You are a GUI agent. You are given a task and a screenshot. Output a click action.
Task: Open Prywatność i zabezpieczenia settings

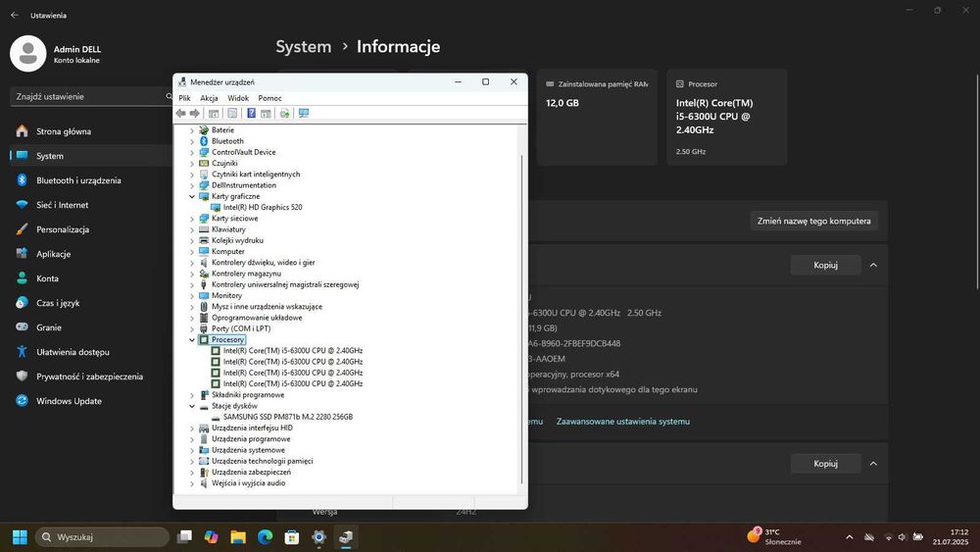click(91, 376)
